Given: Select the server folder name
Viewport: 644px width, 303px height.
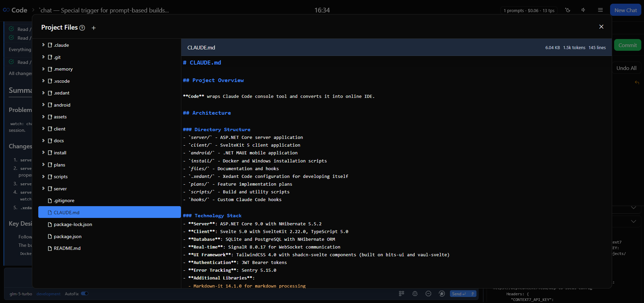Looking at the screenshot, I should (x=60, y=189).
